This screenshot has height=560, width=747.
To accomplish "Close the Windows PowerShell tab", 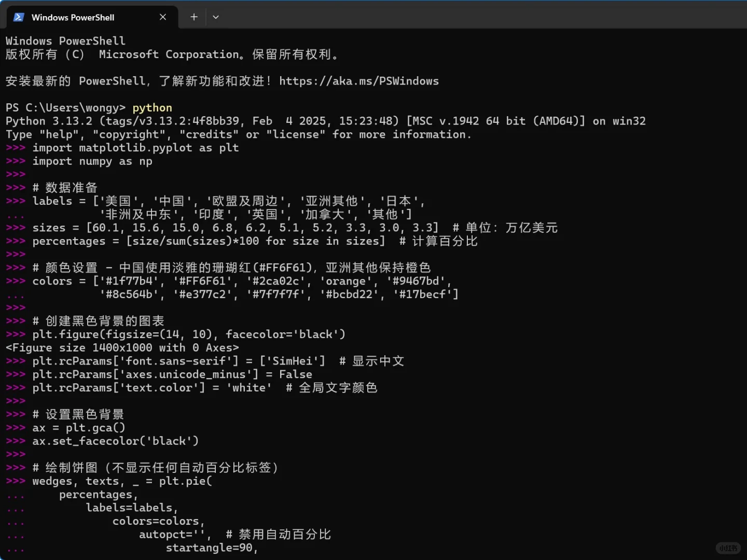I will tap(162, 17).
